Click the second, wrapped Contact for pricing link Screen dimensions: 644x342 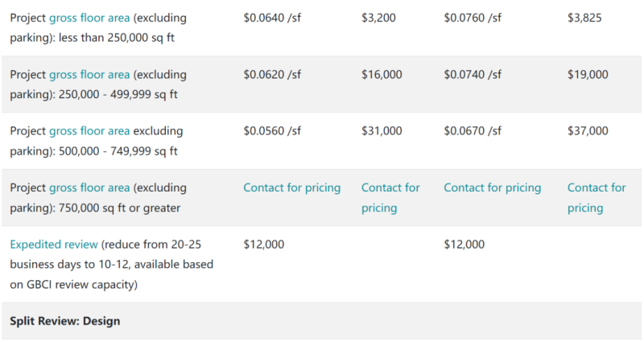[390, 197]
